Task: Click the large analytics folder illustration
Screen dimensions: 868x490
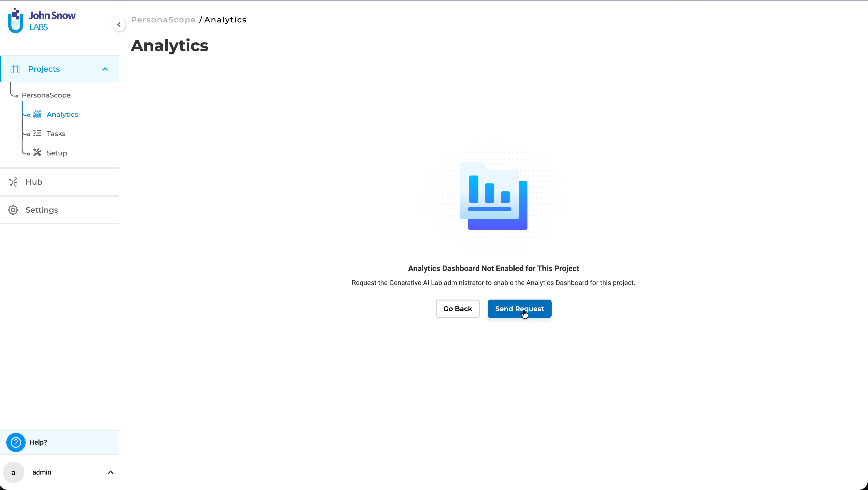Action: click(x=493, y=196)
